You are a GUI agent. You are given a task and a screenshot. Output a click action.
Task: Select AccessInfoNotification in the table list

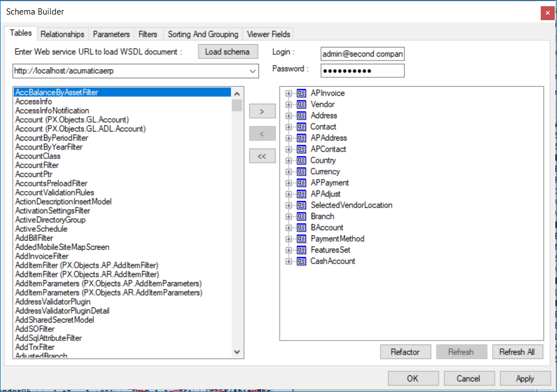tap(123, 111)
